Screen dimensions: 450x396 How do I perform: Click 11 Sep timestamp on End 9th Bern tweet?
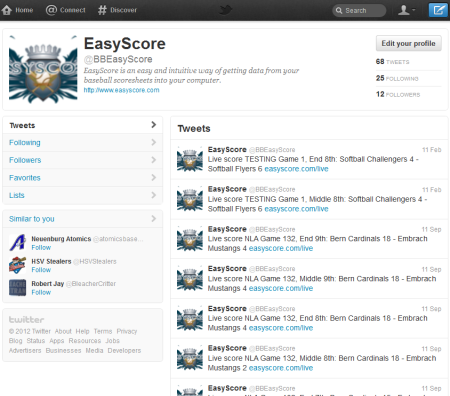click(x=431, y=229)
